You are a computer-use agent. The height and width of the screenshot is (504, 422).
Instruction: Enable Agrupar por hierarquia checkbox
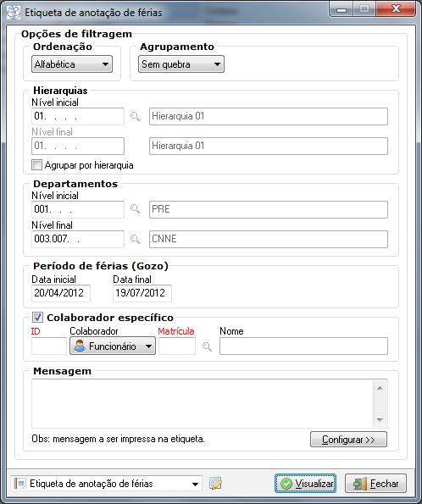36,165
